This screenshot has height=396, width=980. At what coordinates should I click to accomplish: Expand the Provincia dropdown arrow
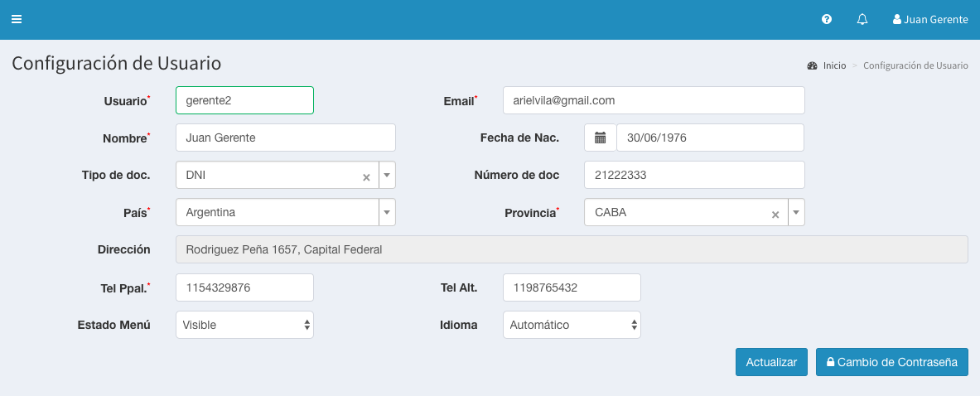pyautogui.click(x=796, y=213)
